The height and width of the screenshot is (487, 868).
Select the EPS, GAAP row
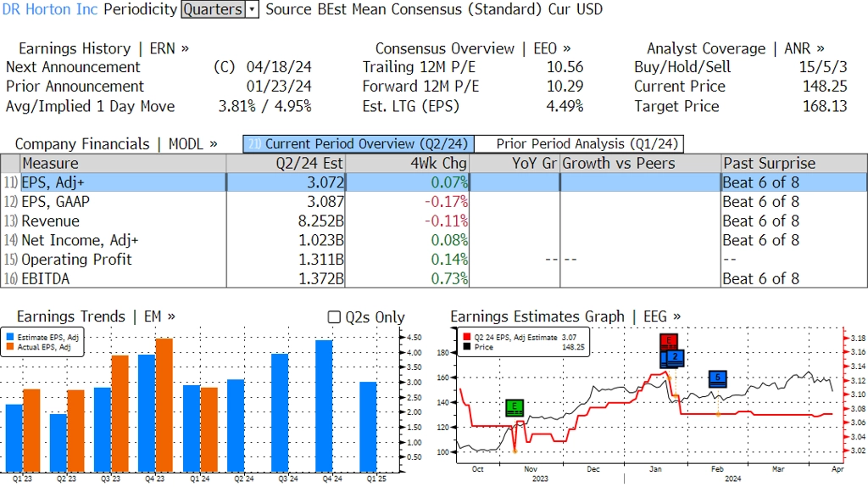[x=434, y=202]
